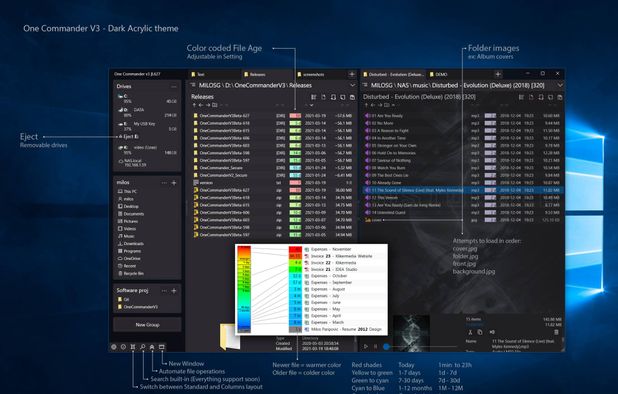Click view layout icon in Releases pane toolbar
This screenshot has height=394, width=618.
(x=314, y=97)
